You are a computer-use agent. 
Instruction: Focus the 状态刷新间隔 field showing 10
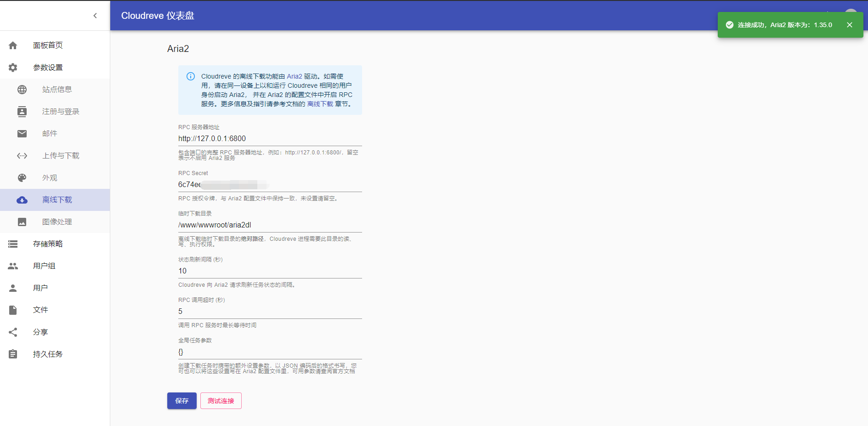click(270, 271)
